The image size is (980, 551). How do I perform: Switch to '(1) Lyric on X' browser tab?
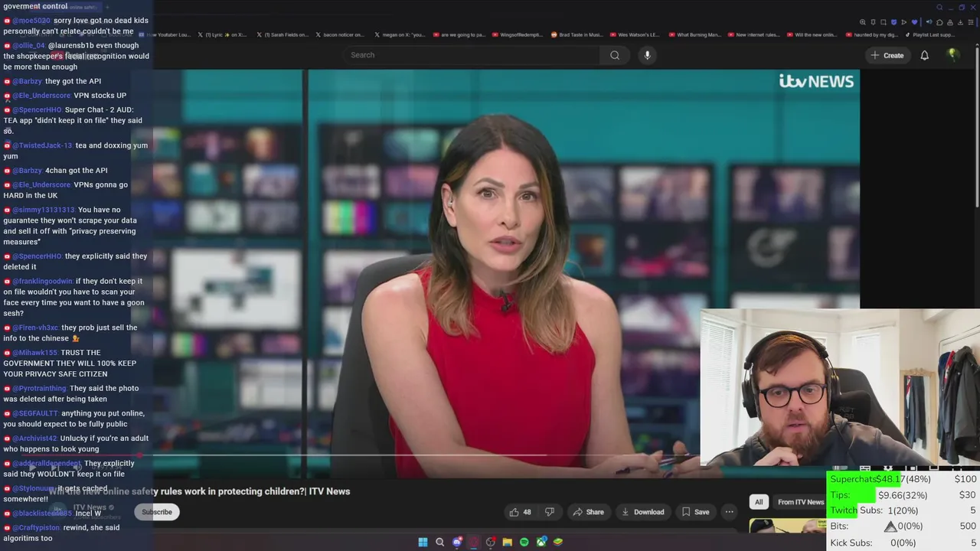point(224,34)
